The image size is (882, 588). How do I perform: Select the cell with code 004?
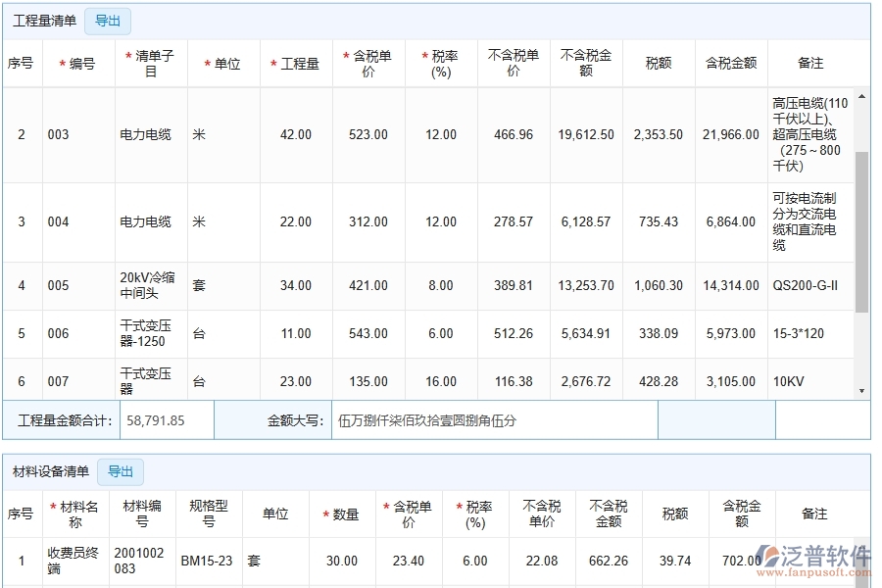78,222
